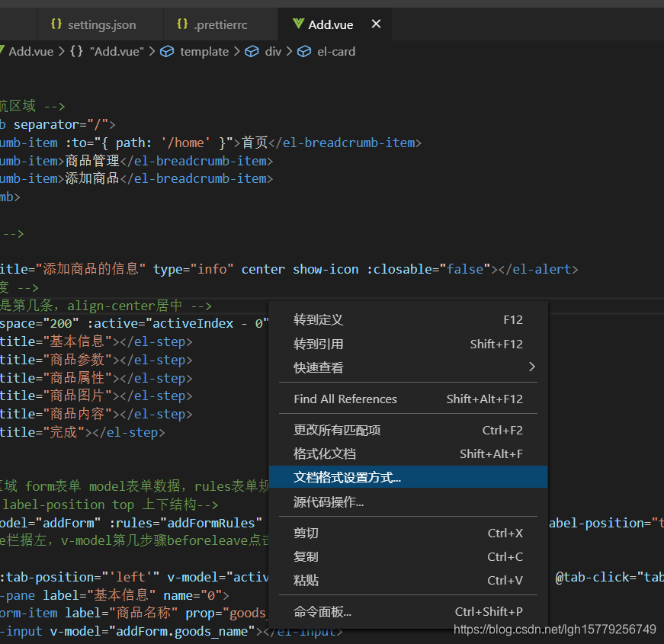Switch to the .prettierrc tab
The width and height of the screenshot is (664, 644).
[x=220, y=24]
